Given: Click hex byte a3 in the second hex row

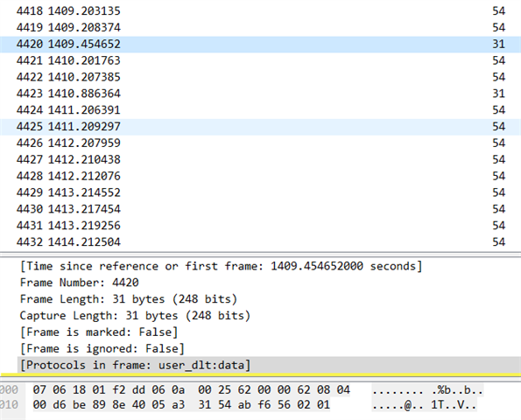Looking at the screenshot, I should pos(178,405).
